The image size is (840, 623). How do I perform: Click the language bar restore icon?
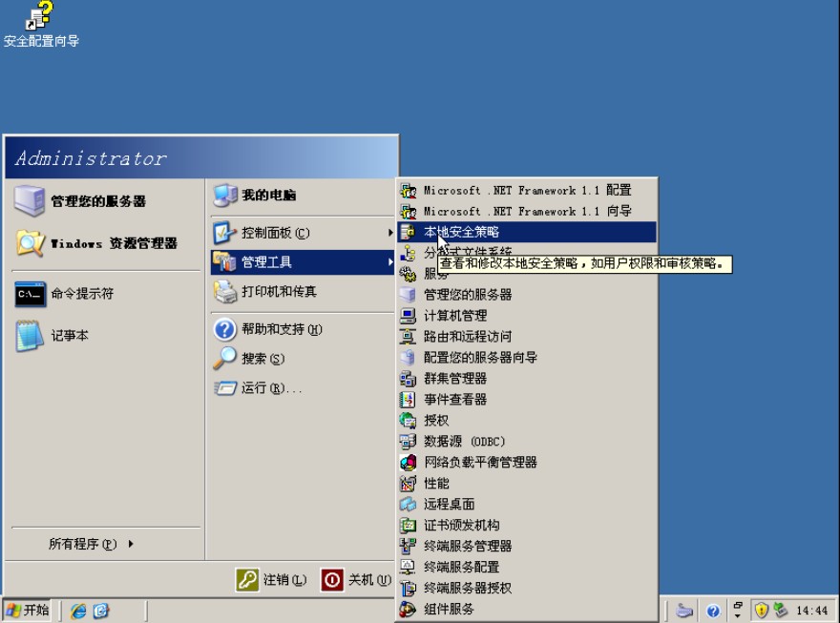coord(738,605)
